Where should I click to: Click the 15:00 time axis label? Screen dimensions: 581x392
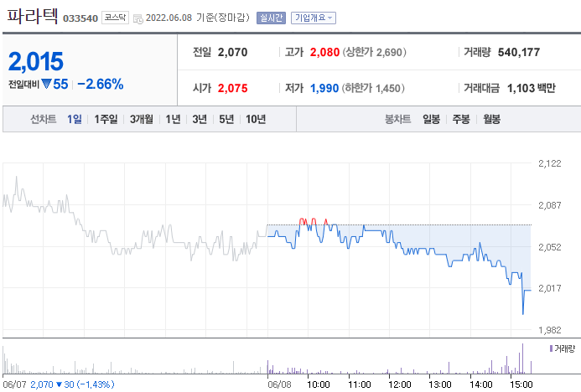click(x=521, y=384)
